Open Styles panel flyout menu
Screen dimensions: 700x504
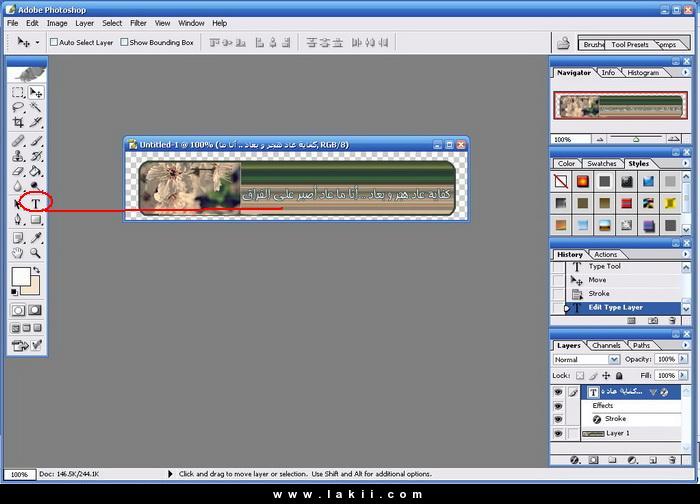(686, 163)
